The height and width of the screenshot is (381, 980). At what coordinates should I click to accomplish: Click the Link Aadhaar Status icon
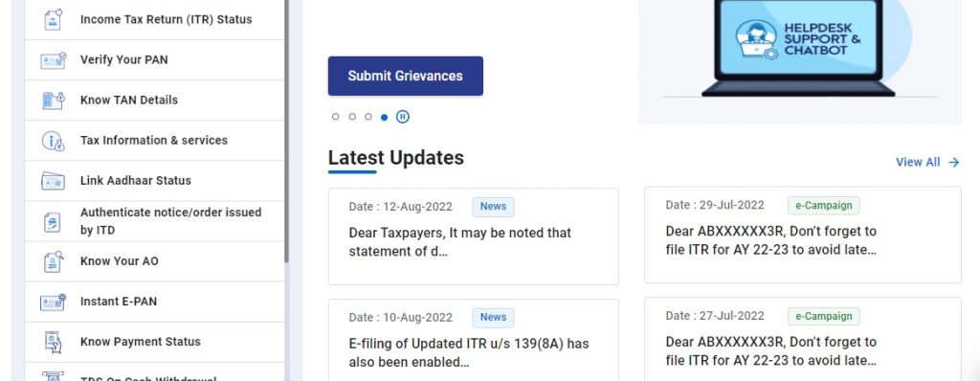[54, 181]
